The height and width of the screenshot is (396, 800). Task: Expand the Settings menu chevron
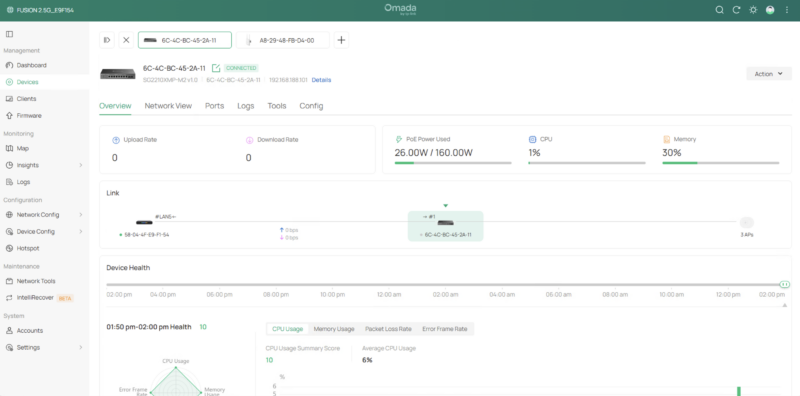(81, 348)
